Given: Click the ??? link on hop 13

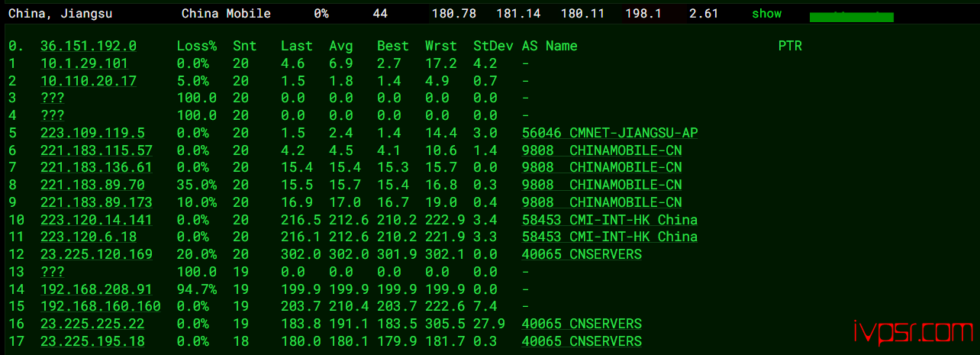Looking at the screenshot, I should tap(52, 272).
